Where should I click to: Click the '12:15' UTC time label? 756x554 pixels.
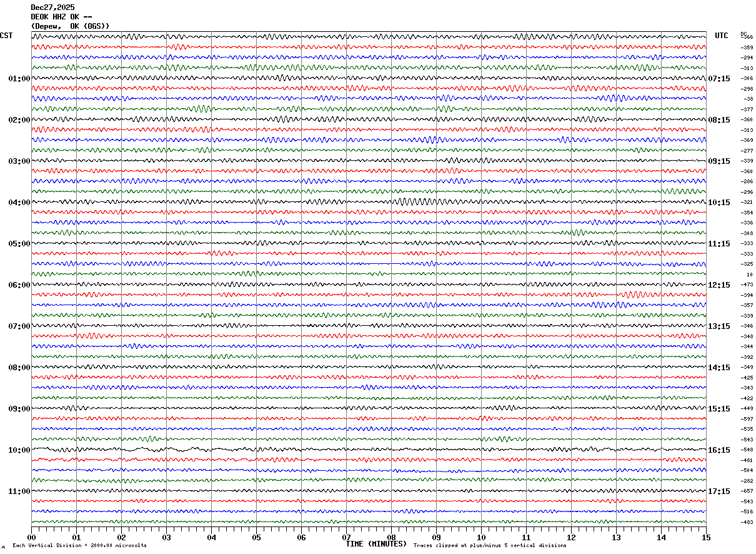(719, 285)
